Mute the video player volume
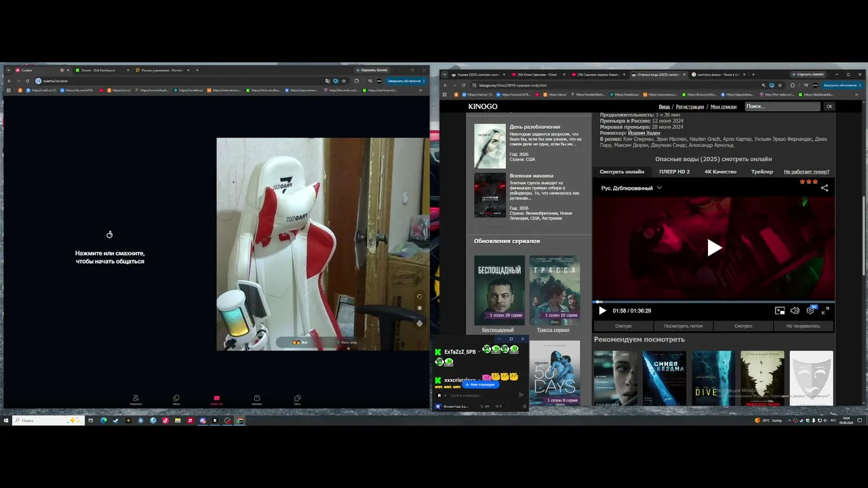This screenshot has height=488, width=868. (x=795, y=310)
